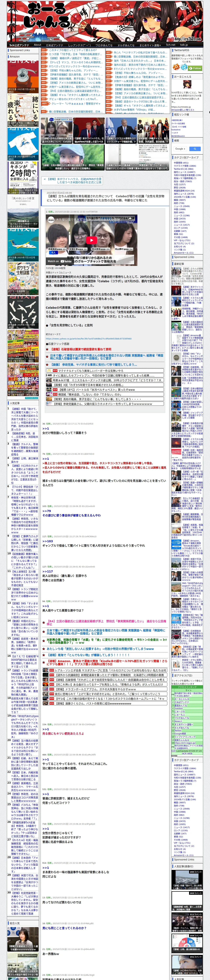Image resolution: width=210 pixels, height=980 pixels.
Task: Open the ワロタあんてな nav tab
Action: [104, 45]
